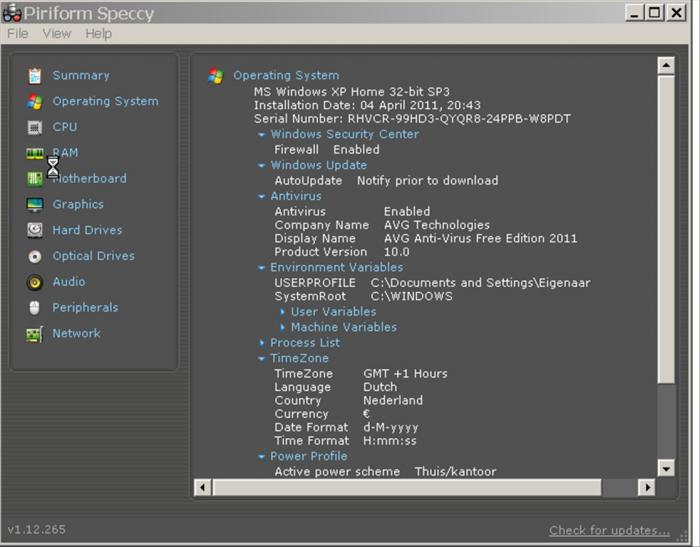Click the serial number RHVCR-99HD3 line
Viewport: 700px width, 547px height.
coord(412,119)
